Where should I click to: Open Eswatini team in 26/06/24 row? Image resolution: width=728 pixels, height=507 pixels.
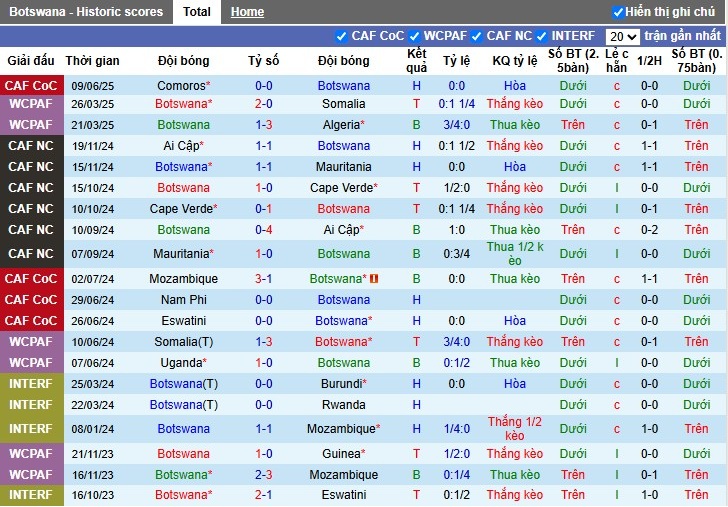[x=183, y=320]
